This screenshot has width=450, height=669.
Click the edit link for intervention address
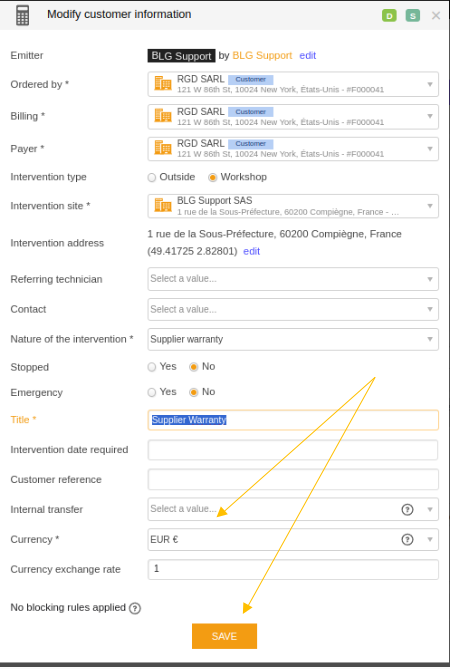click(x=251, y=251)
